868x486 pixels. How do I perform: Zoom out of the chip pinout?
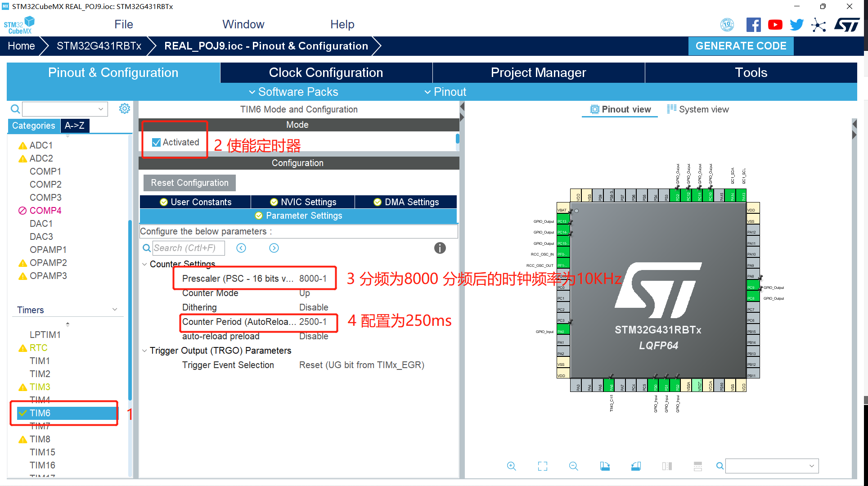[573, 466]
